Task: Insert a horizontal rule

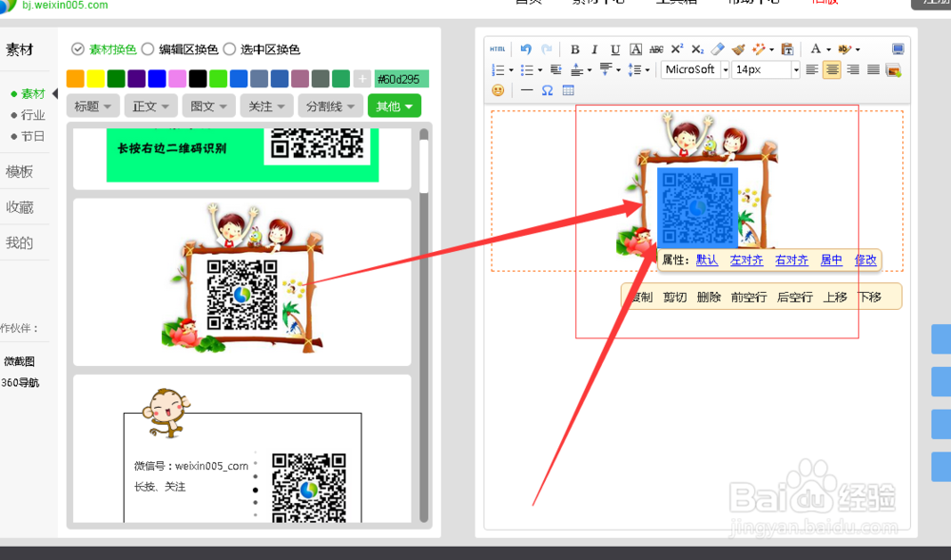Action: pos(527,90)
